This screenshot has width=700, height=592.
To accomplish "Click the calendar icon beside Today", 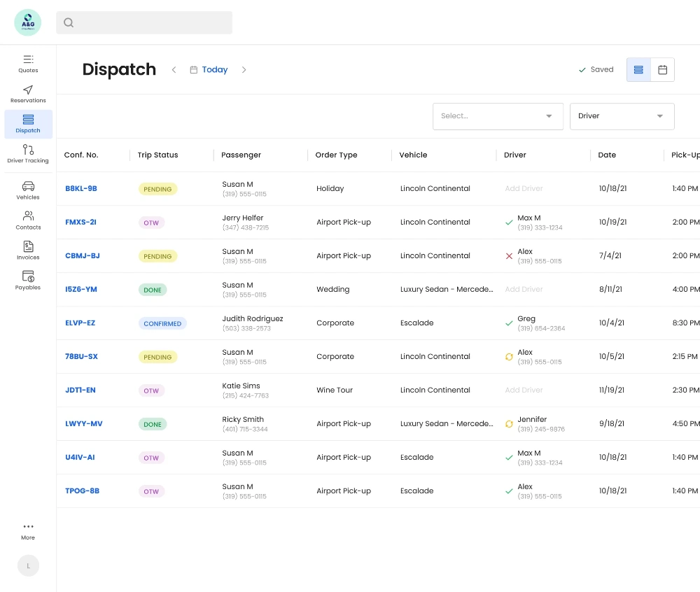I will point(193,69).
